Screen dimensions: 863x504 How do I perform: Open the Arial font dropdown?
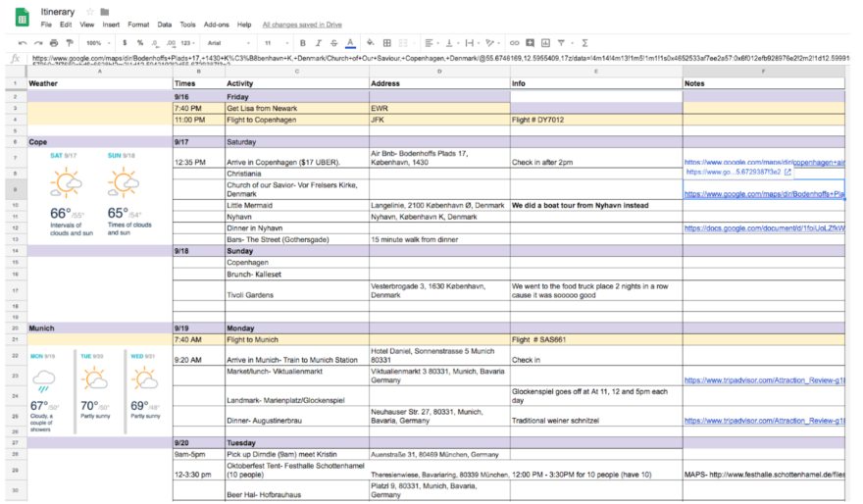click(x=226, y=43)
